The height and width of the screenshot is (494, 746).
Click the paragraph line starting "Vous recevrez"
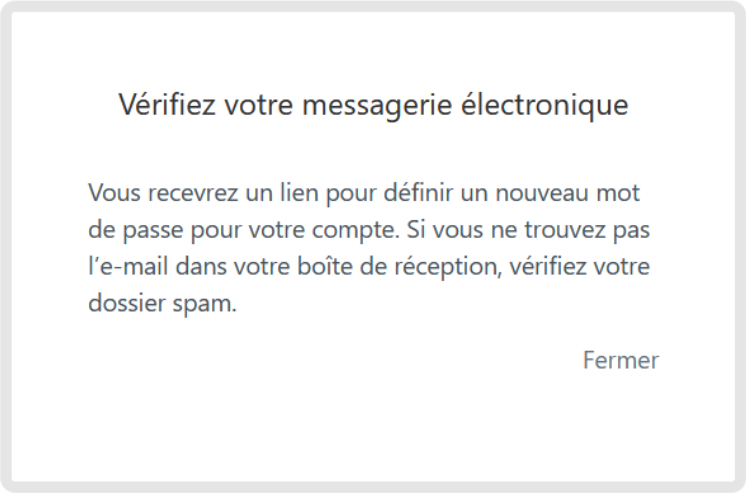(364, 194)
